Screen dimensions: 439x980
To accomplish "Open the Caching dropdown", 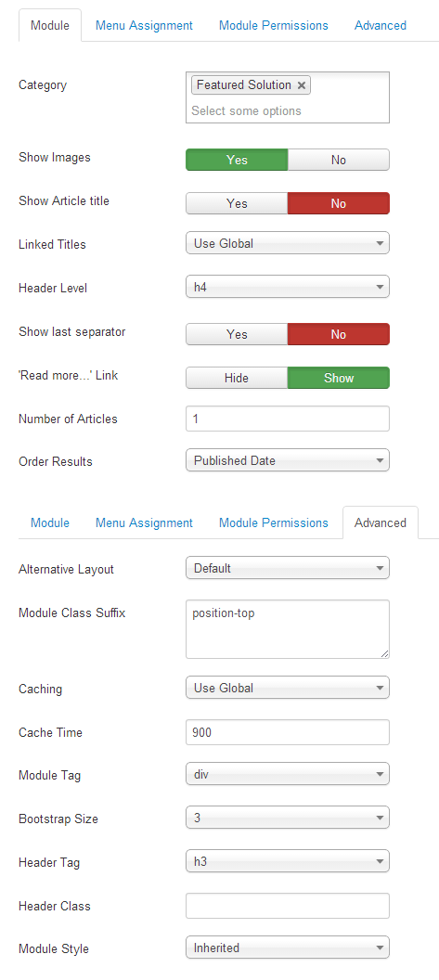I will (288, 688).
